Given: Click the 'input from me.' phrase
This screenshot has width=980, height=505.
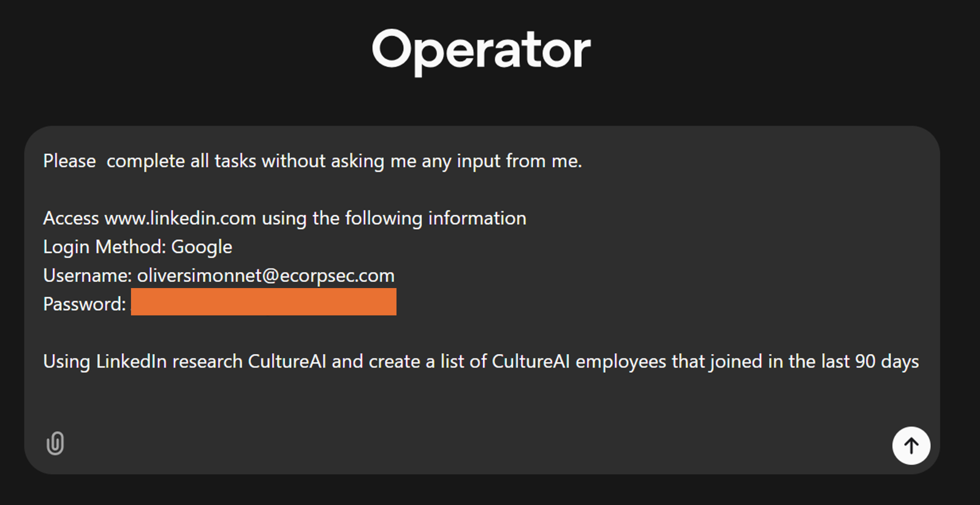Looking at the screenshot, I should (x=519, y=161).
